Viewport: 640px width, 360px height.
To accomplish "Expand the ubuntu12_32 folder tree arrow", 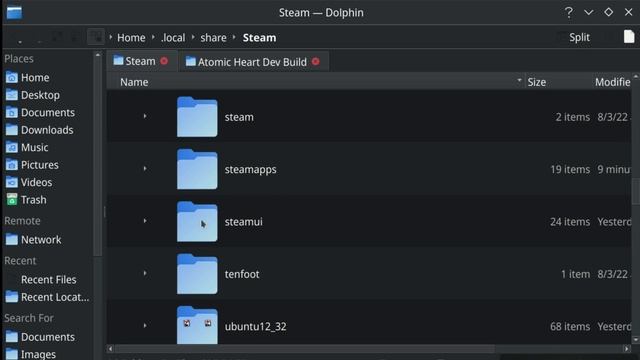I will coord(145,325).
